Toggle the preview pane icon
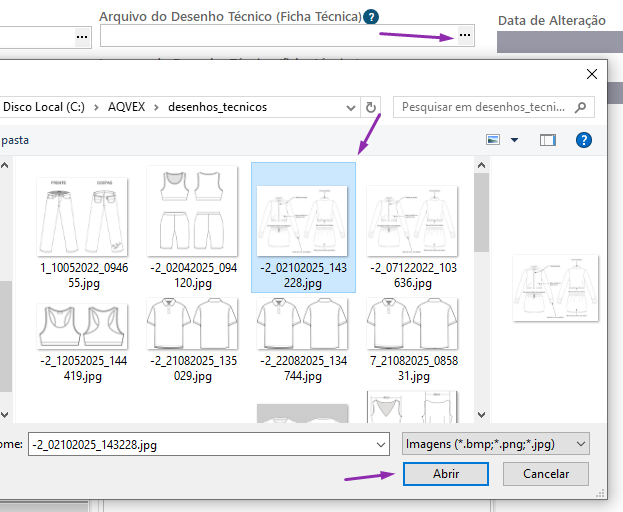The width and height of the screenshot is (623, 512). click(547, 141)
